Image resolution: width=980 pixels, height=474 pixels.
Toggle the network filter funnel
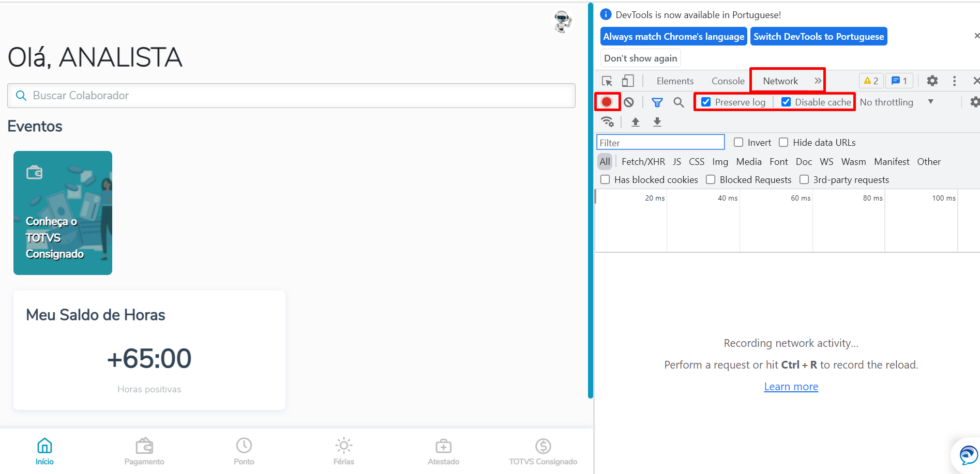pos(657,102)
